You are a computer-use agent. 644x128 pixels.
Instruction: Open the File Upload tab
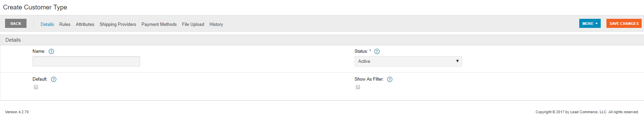pos(193,24)
